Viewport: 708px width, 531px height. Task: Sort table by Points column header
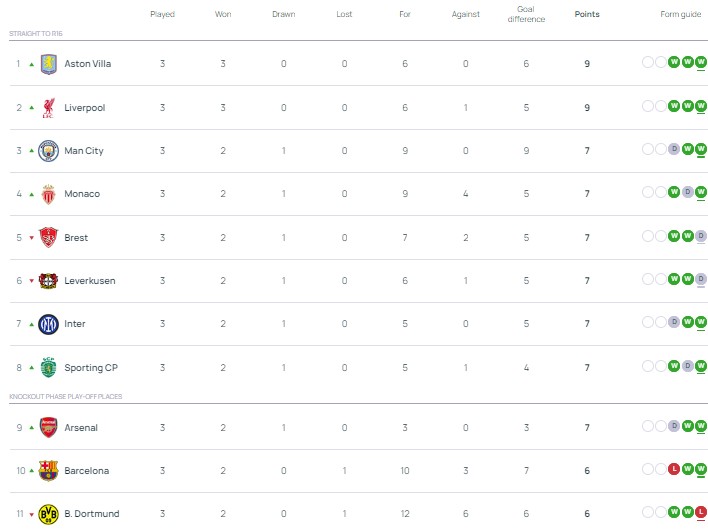587,15
